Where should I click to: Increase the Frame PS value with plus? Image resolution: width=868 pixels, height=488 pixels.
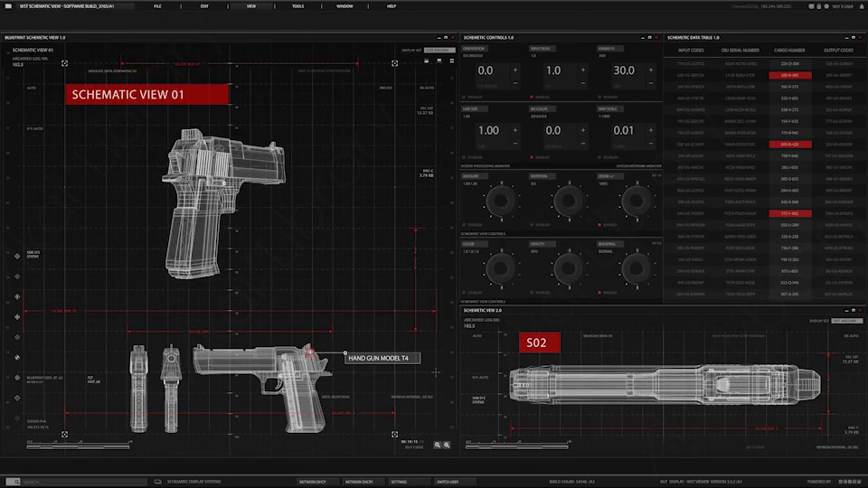click(651, 70)
